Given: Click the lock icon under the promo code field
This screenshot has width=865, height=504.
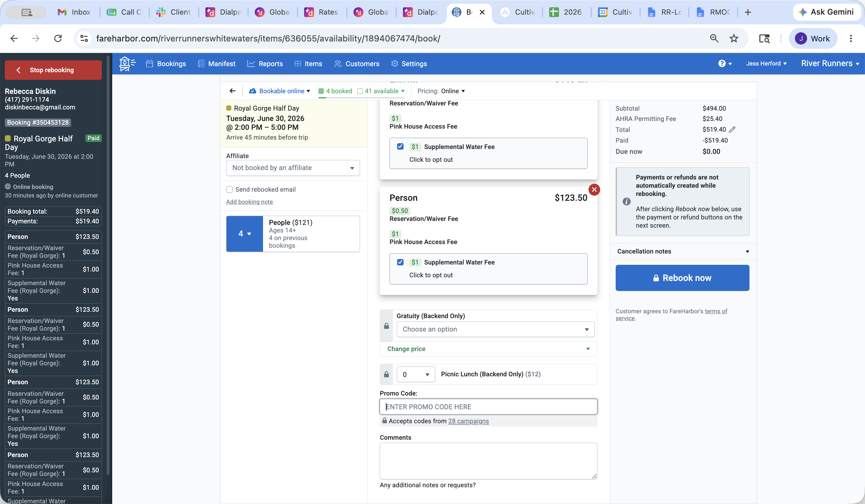Looking at the screenshot, I should pyautogui.click(x=384, y=421).
